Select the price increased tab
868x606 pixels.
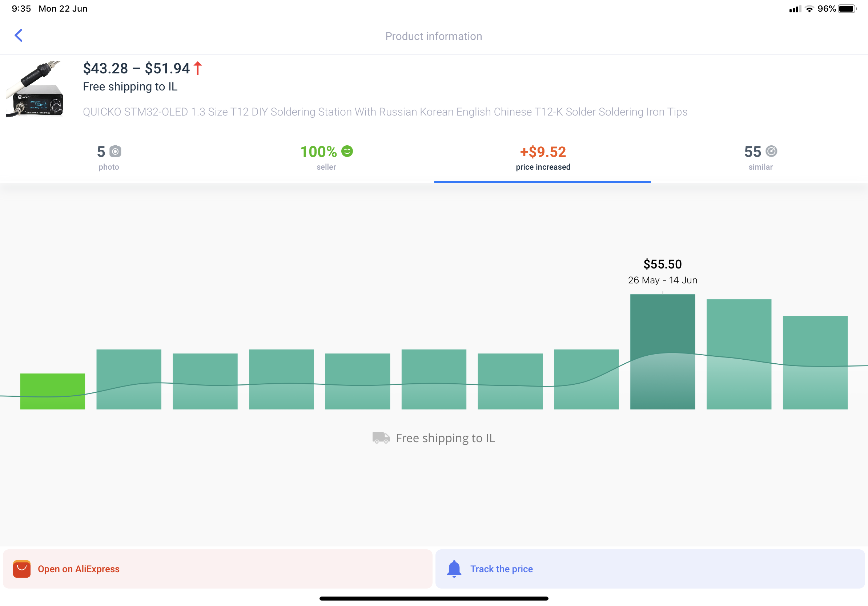coord(542,158)
